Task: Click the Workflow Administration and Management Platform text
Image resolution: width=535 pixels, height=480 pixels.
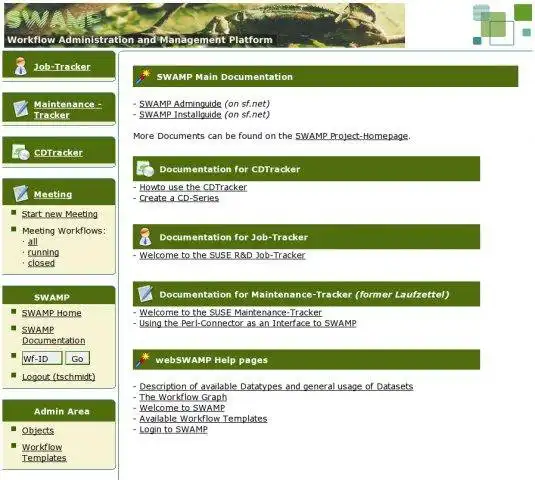Action: click(140, 40)
